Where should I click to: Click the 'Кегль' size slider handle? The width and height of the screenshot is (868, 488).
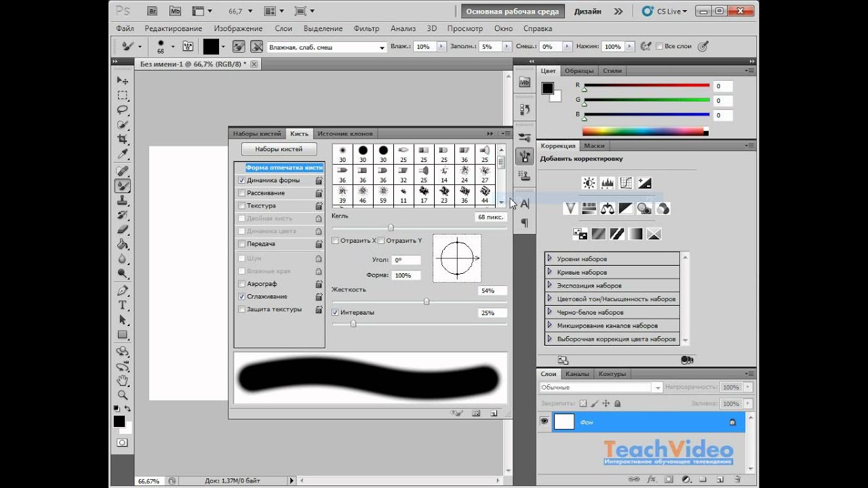(x=391, y=228)
